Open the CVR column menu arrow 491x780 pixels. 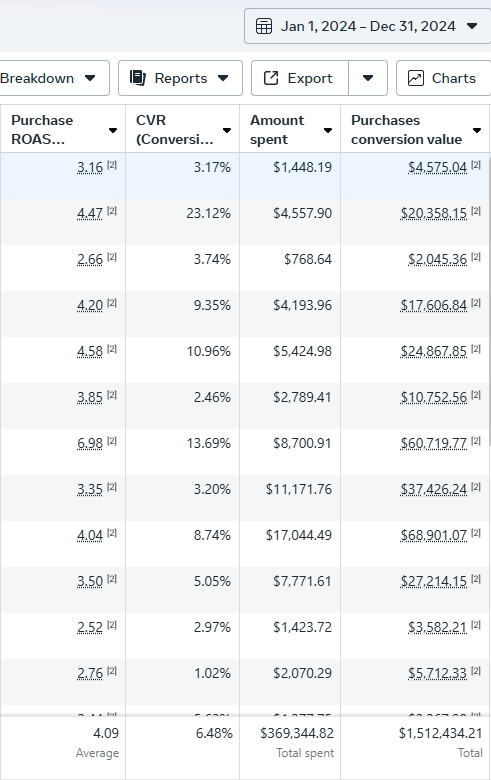(x=227, y=130)
